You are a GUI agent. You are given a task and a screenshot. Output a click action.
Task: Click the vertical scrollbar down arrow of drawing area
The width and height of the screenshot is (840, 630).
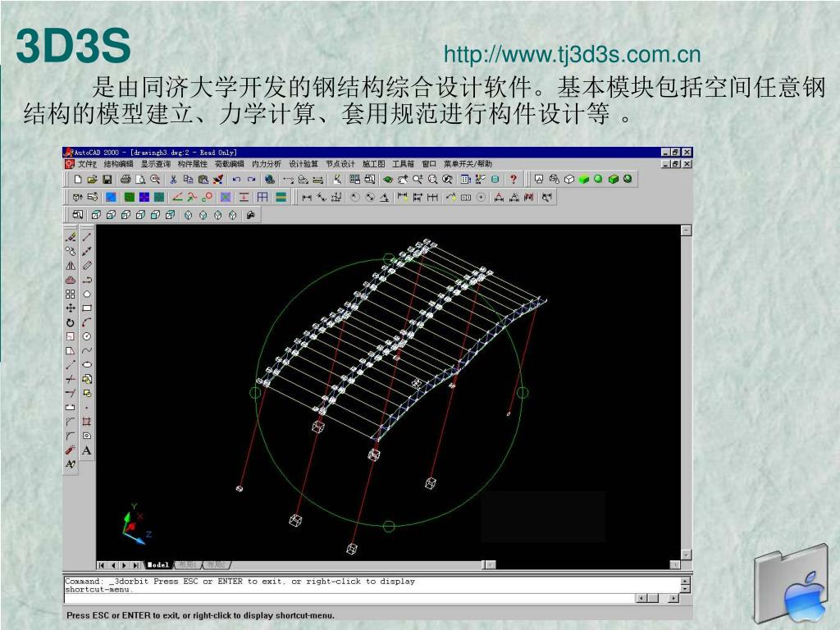686,555
